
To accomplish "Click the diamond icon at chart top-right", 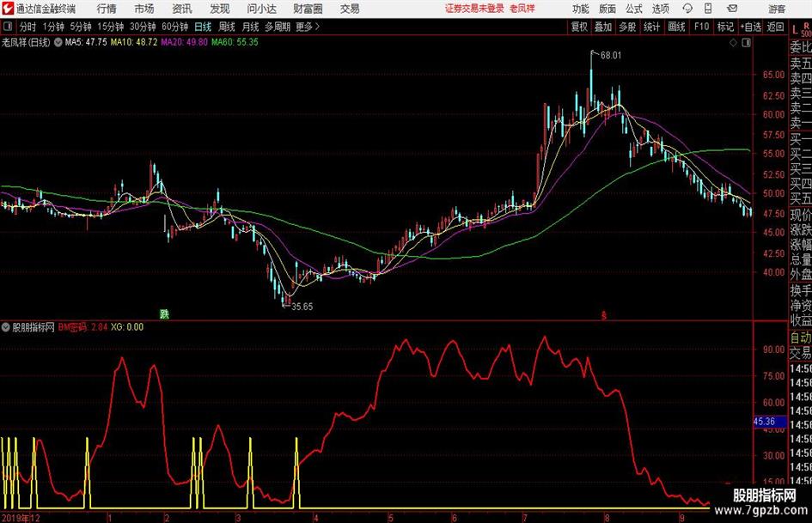I will [x=733, y=43].
